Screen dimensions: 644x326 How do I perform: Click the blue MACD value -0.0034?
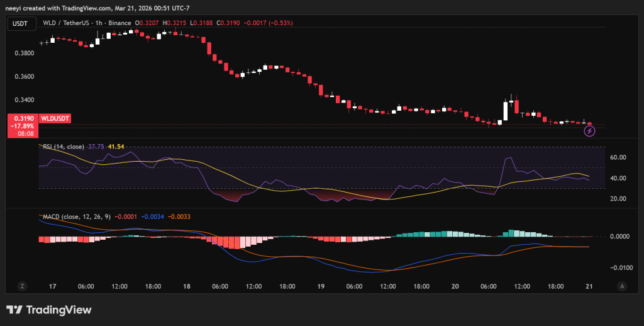click(x=152, y=216)
